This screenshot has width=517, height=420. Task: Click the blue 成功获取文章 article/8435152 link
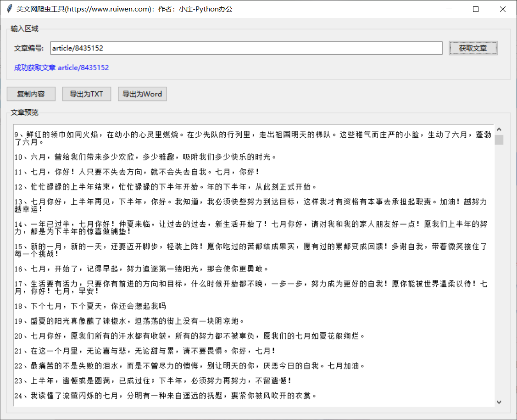60,67
